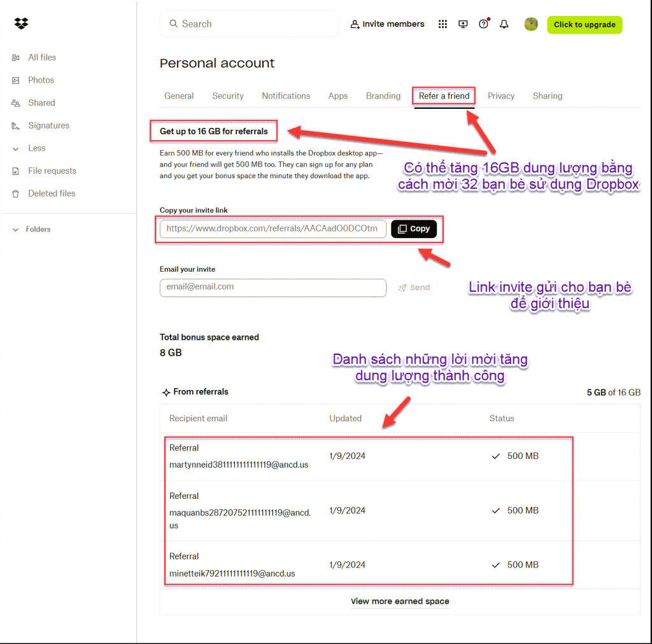Click the Get up to 16 GB heading

click(x=214, y=131)
